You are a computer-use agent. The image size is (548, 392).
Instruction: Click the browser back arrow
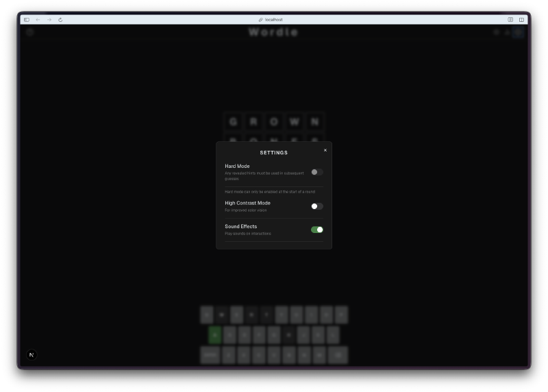38,20
